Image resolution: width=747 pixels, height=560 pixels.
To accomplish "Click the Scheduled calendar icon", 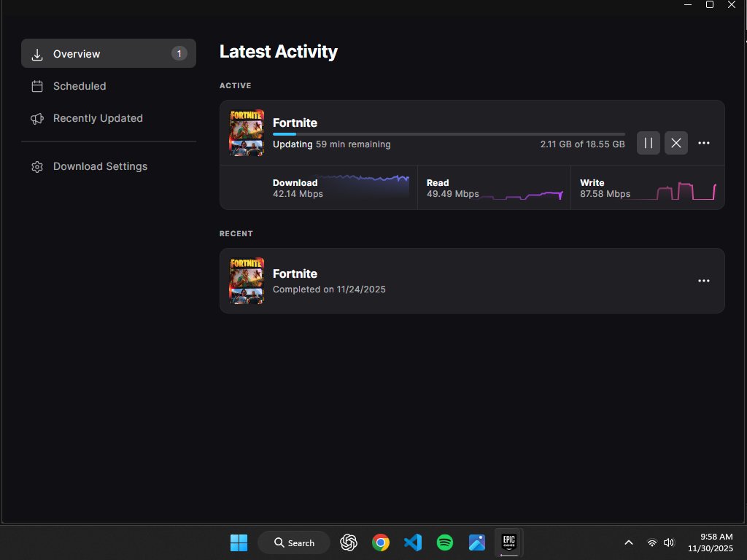I will coord(37,86).
